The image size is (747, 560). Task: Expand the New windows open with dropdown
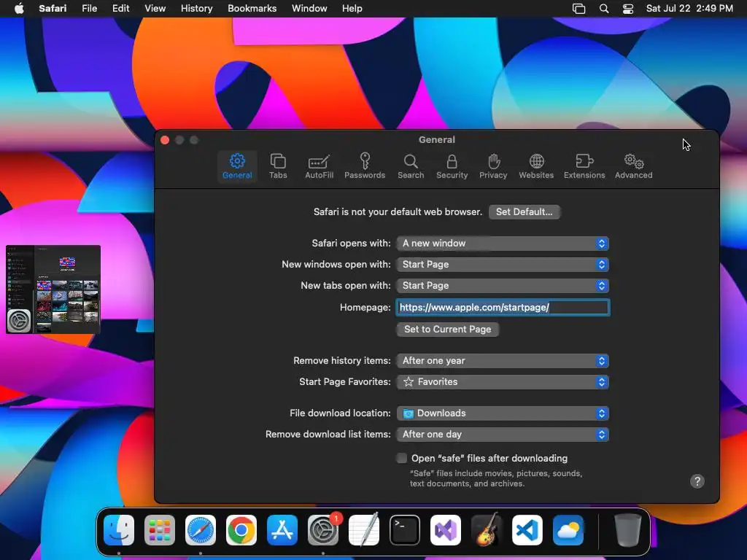coord(503,264)
